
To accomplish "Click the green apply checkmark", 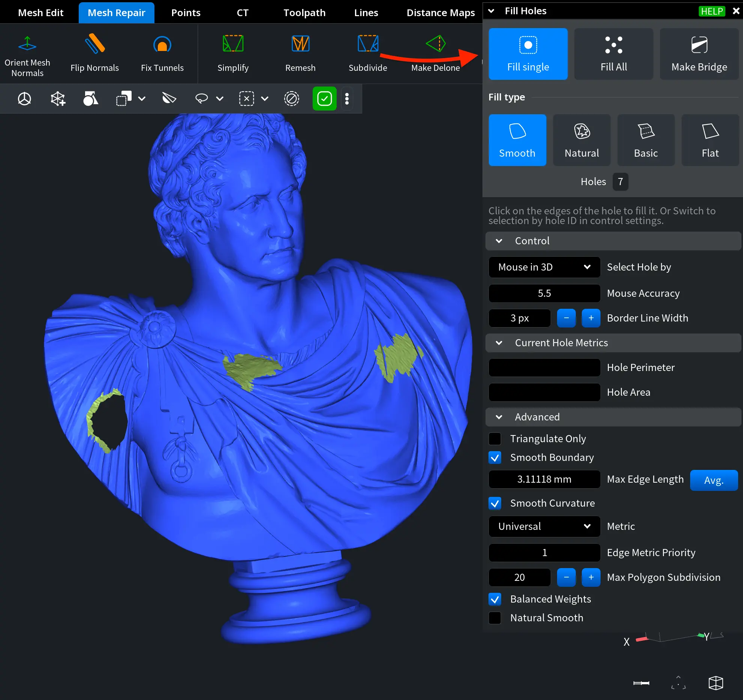I will click(x=324, y=99).
